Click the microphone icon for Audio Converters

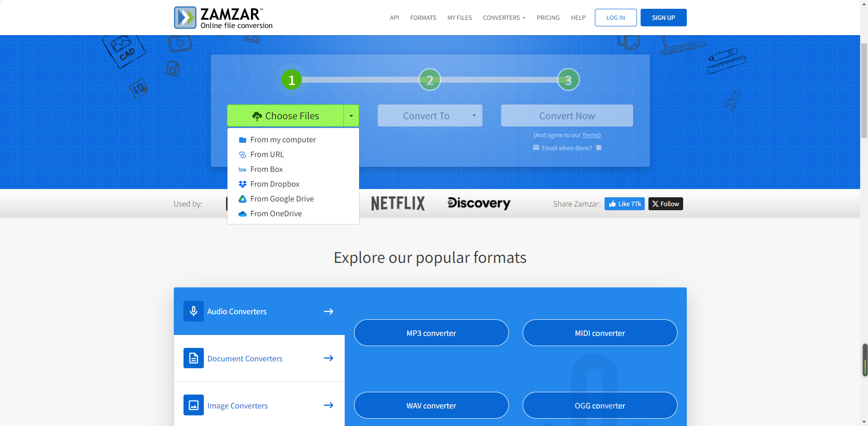point(194,311)
